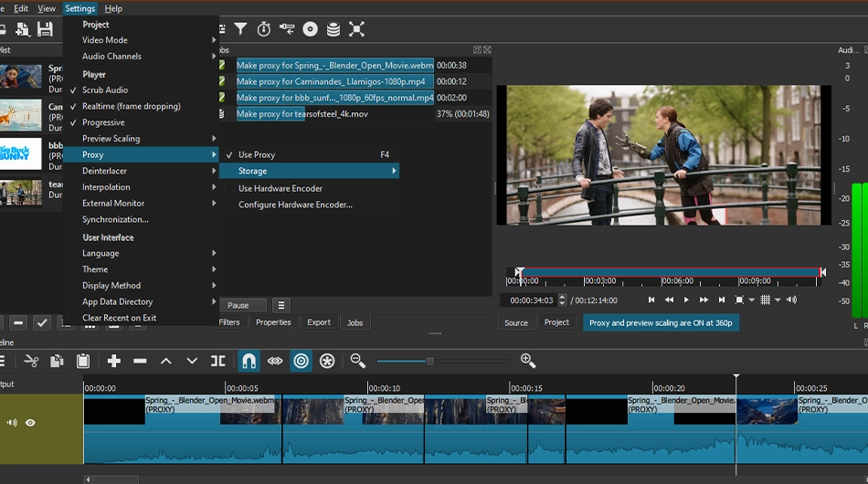Click the timeline Cut scissors icon
Viewport: 868px width, 484px height.
click(x=32, y=362)
